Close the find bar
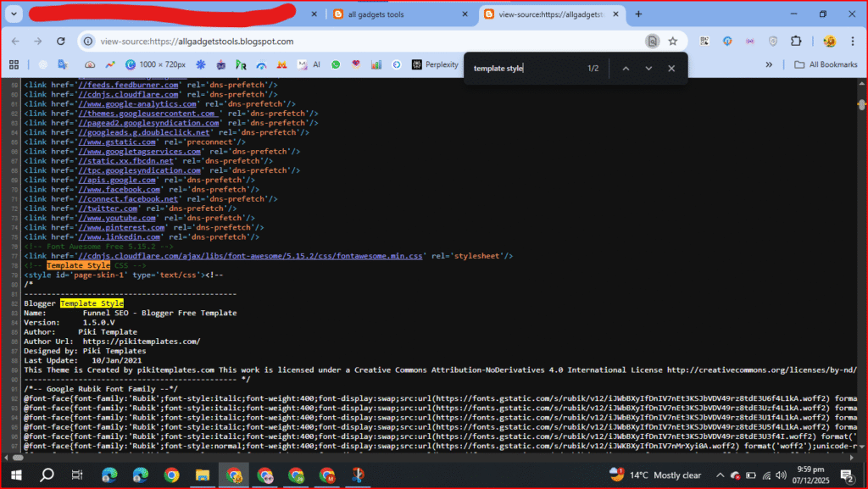The width and height of the screenshot is (868, 489). pos(671,69)
